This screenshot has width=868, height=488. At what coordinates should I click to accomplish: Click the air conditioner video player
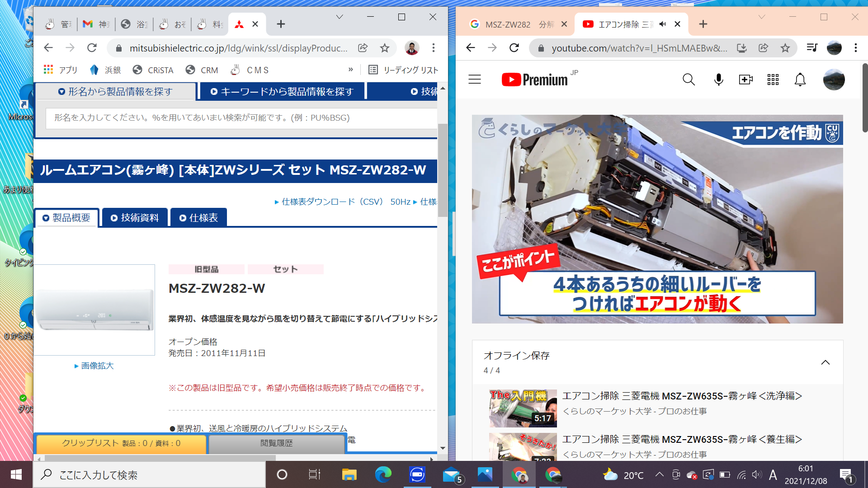657,219
